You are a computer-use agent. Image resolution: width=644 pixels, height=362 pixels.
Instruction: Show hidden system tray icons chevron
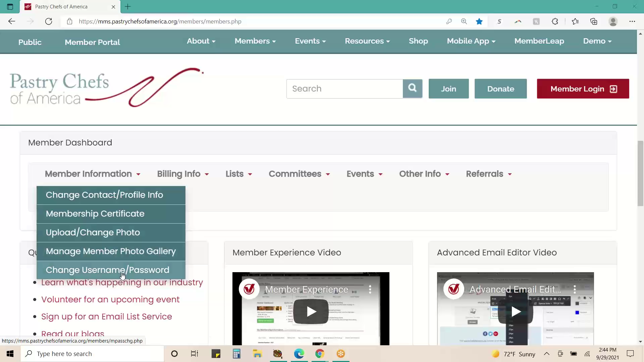click(x=546, y=354)
